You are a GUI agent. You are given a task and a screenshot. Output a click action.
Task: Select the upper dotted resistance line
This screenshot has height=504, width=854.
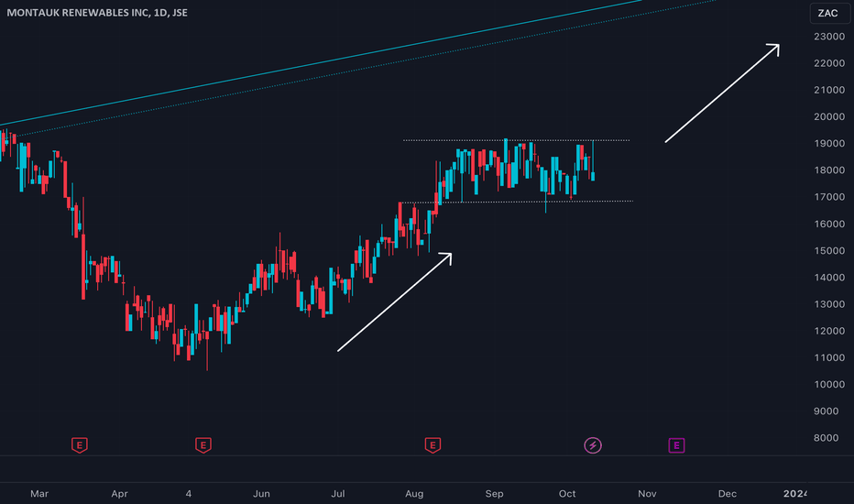tap(516, 140)
